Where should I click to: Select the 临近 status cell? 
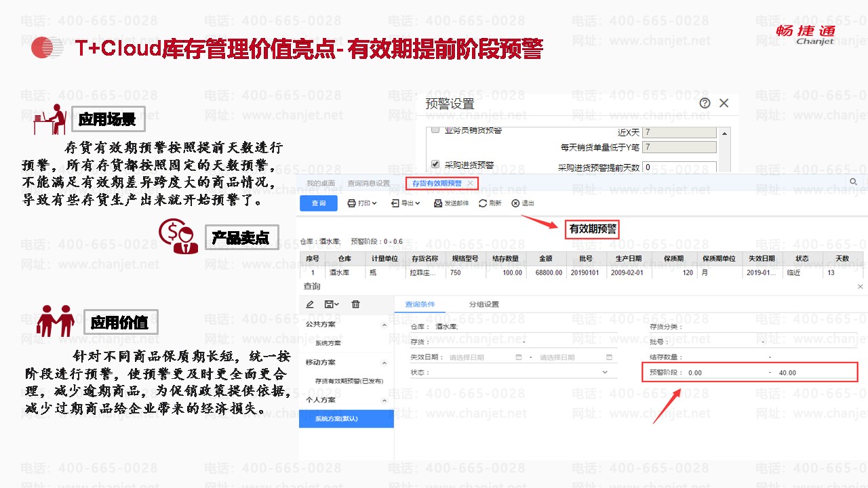802,272
